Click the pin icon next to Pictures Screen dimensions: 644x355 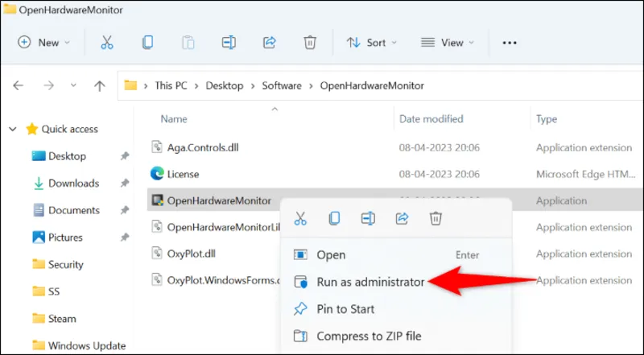tap(125, 237)
